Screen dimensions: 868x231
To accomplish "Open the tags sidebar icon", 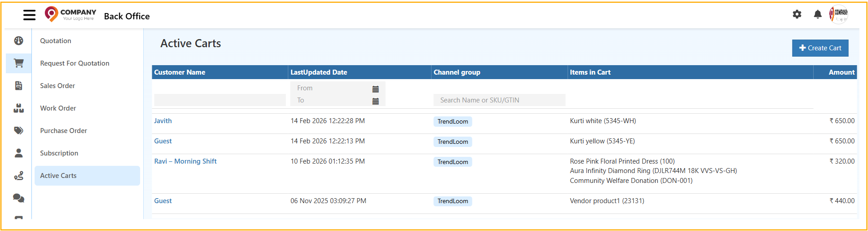I will click(x=18, y=131).
